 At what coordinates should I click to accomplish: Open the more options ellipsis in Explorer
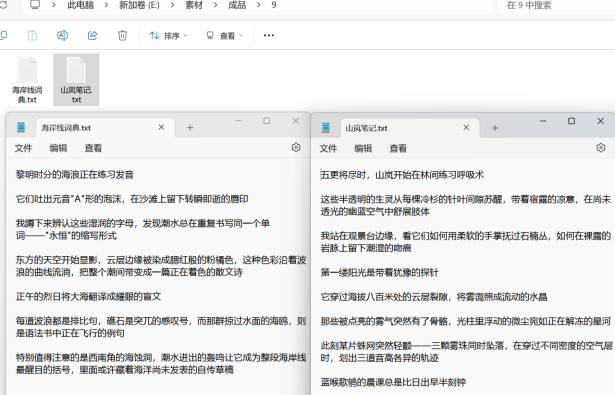click(x=269, y=35)
